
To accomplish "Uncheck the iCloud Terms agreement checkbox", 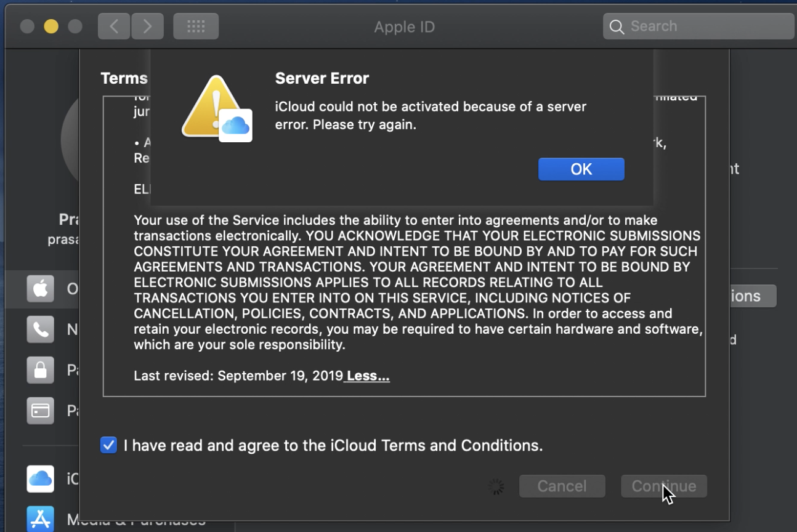I will point(108,445).
